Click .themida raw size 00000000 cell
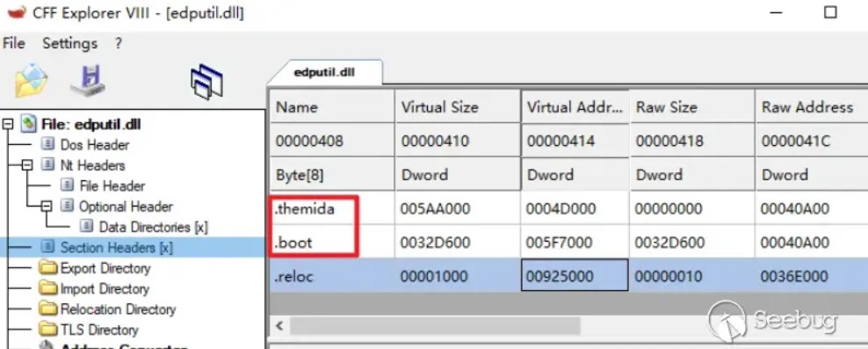This screenshot has height=349, width=868. [692, 208]
